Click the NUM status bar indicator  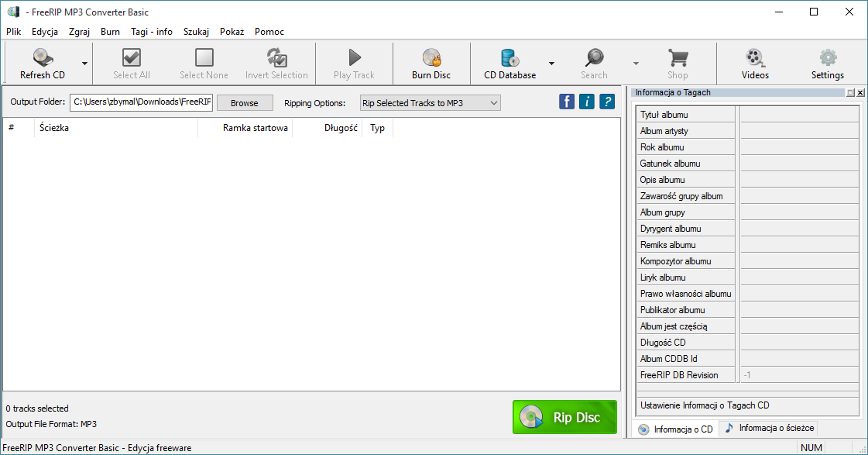click(x=811, y=448)
